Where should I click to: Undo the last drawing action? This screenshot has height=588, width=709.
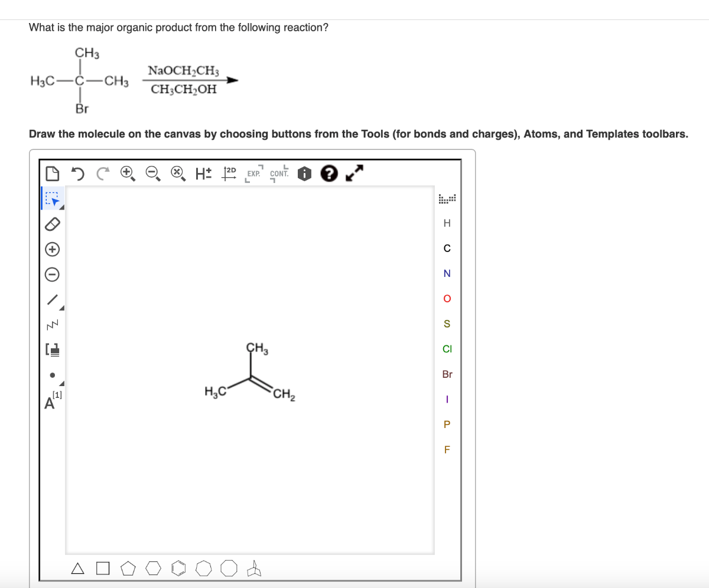click(x=77, y=172)
